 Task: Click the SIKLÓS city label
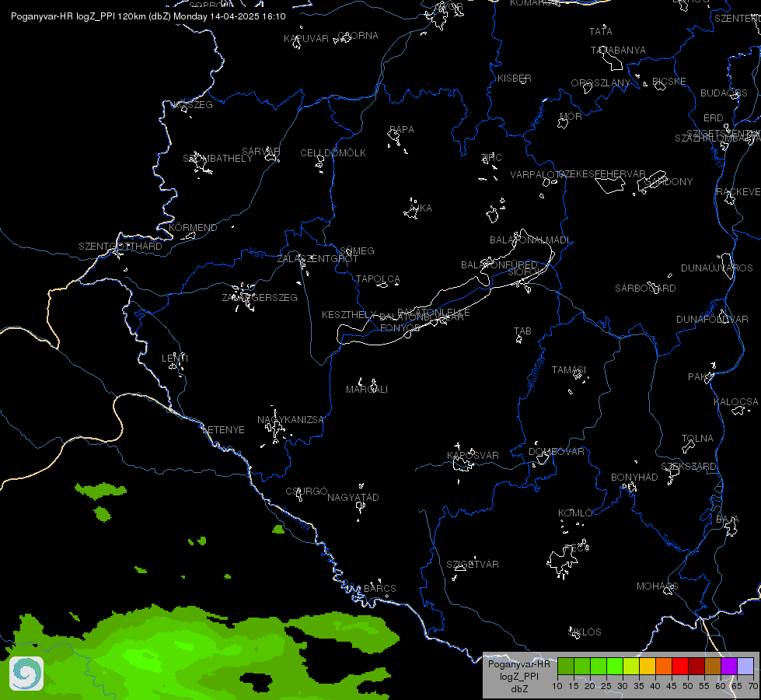585,632
